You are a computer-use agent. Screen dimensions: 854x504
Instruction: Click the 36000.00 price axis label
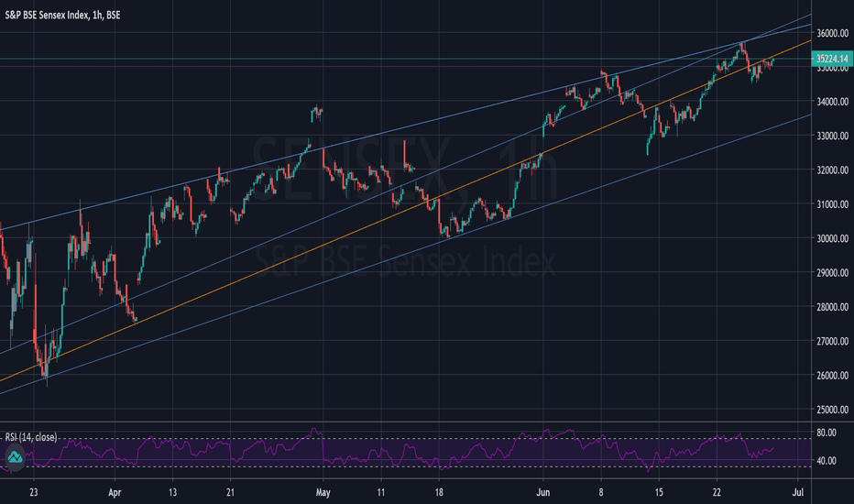[x=832, y=33]
